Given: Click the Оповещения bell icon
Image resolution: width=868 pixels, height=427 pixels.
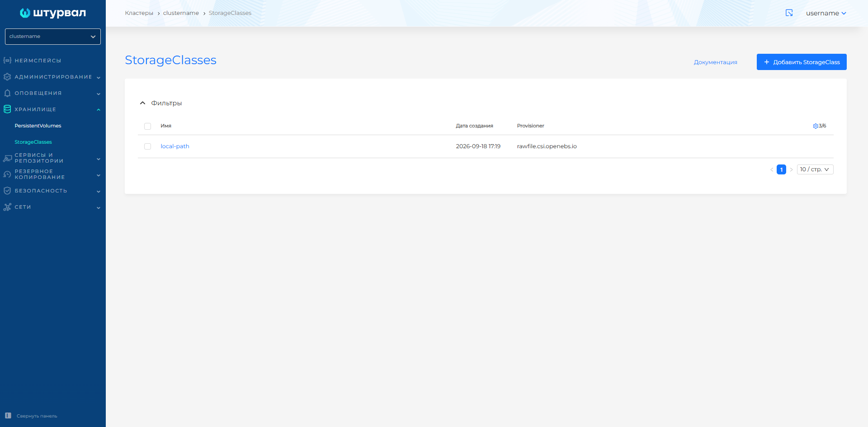Looking at the screenshot, I should [7, 93].
